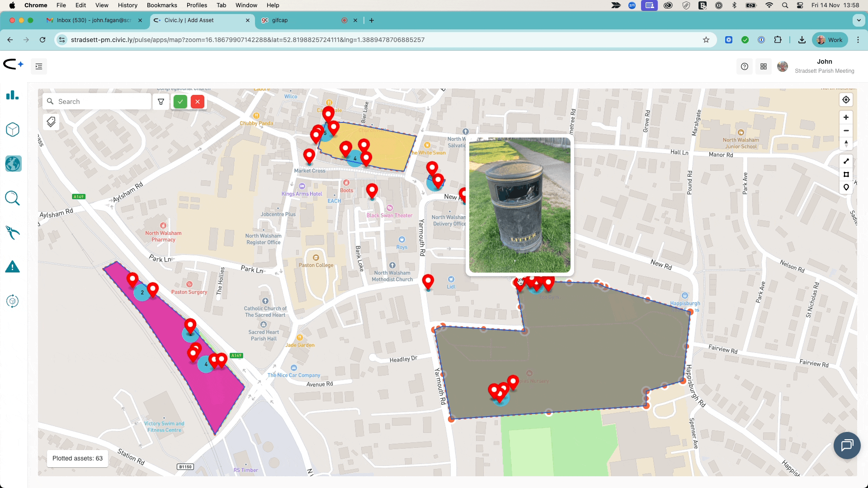868x488 pixels.
Task: Confirm with the green checkmark button
Action: pos(180,102)
